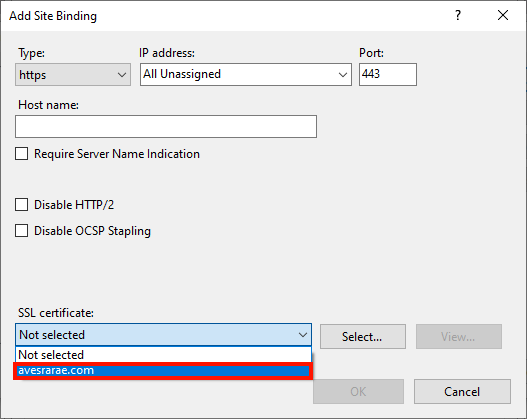Focus the Host name text box
This screenshot has width=527, height=419.
pyautogui.click(x=166, y=127)
